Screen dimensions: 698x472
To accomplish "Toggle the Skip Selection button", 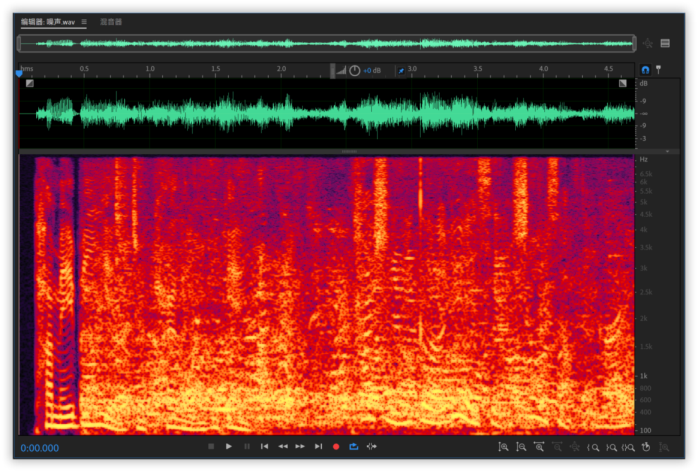I will point(372,446).
